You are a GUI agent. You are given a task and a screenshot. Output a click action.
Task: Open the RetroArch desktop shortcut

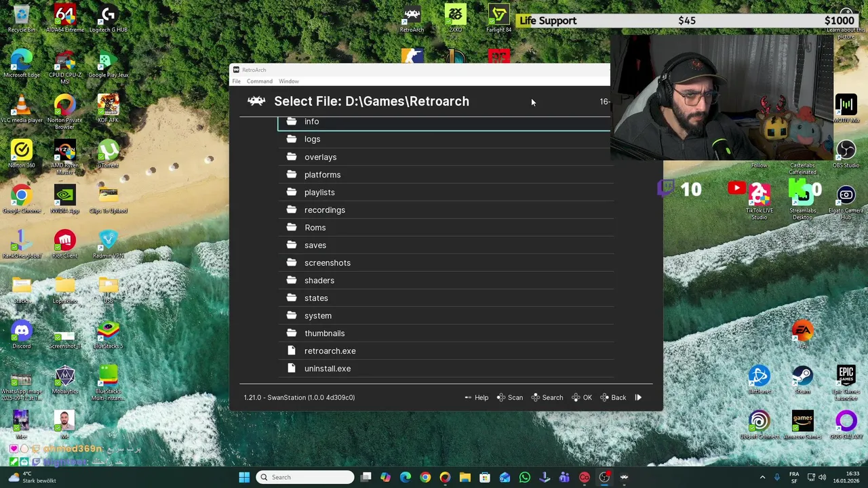pos(412,19)
